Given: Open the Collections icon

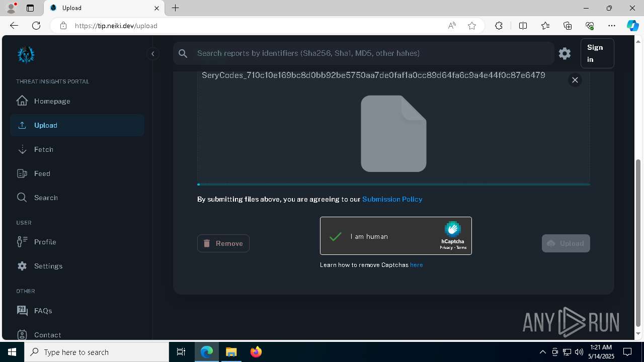Looking at the screenshot, I should tap(568, 26).
